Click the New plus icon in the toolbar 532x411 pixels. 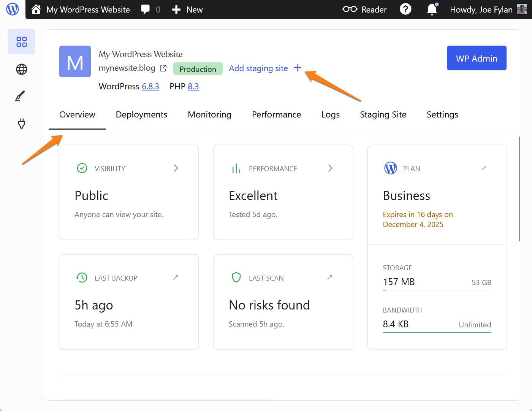click(x=176, y=9)
